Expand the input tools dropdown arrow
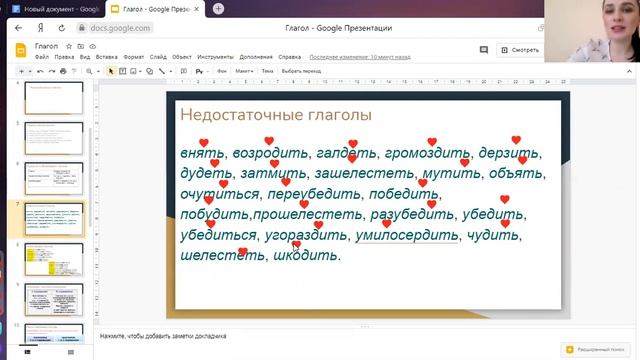 [208, 71]
